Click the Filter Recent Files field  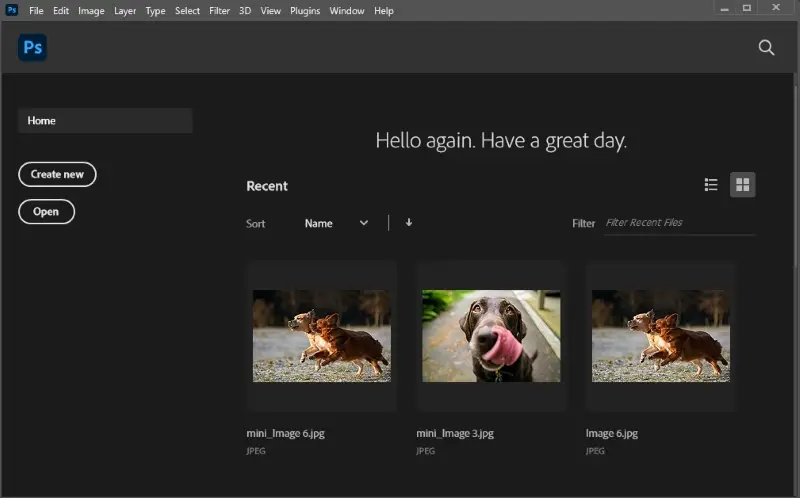pos(678,223)
